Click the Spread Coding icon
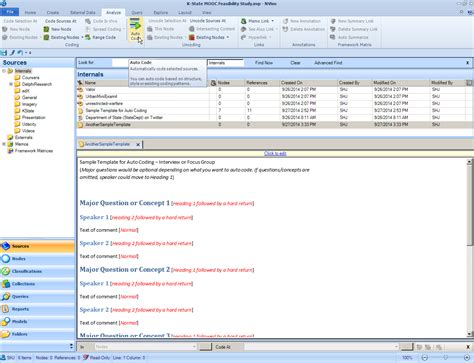Viewport: 474px width, 363px height. click(x=88, y=29)
